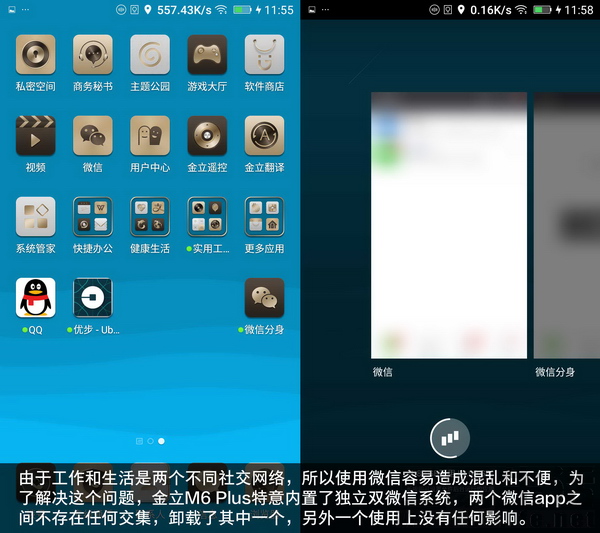Tap battery icon in left status bar

(x=242, y=10)
